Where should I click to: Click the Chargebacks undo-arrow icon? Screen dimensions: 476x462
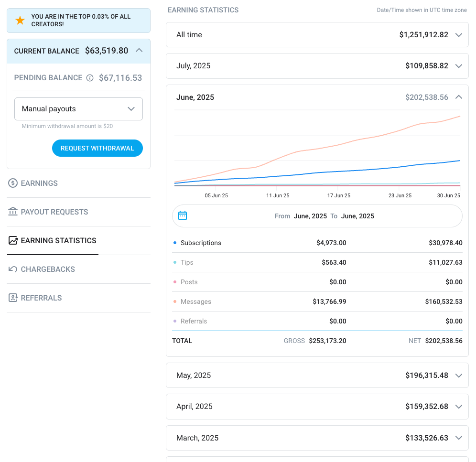pyautogui.click(x=13, y=269)
